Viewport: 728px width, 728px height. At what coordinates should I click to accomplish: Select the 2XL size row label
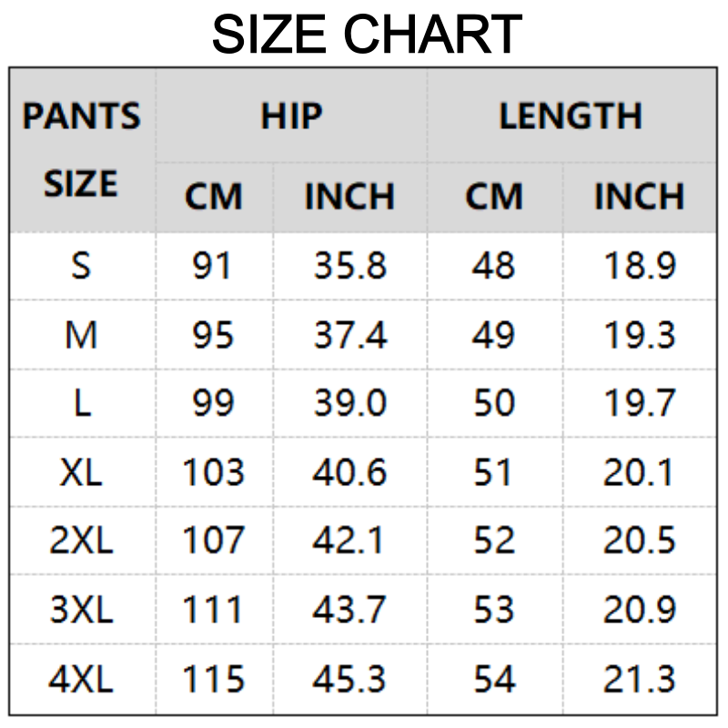[x=82, y=541]
